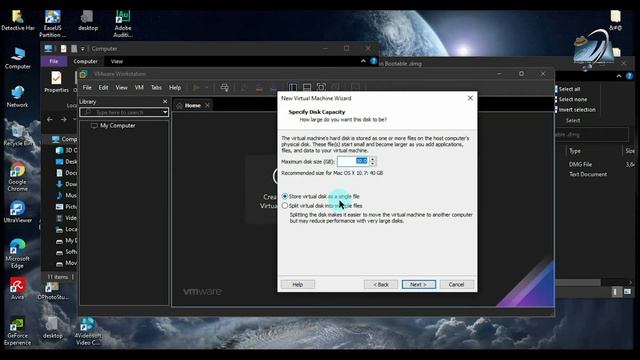The width and height of the screenshot is (640, 360).
Task: Open Detective Har desktop folder icon
Action: pyautogui.click(x=18, y=20)
